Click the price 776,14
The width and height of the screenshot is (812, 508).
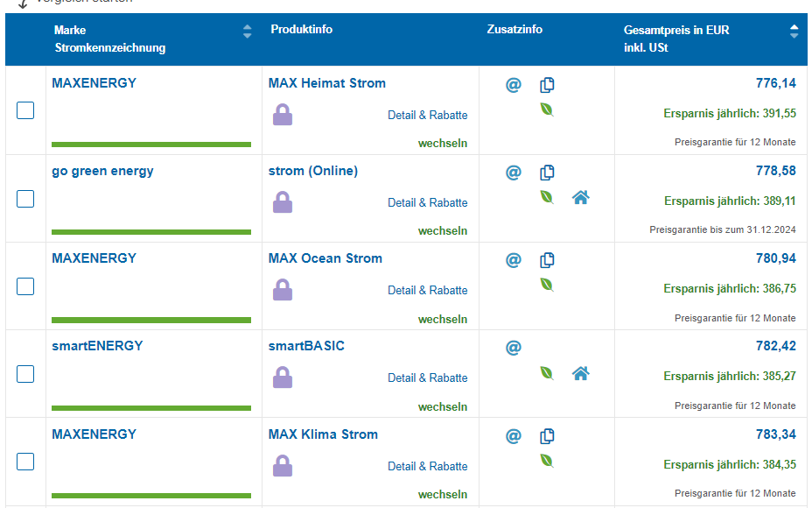point(776,83)
